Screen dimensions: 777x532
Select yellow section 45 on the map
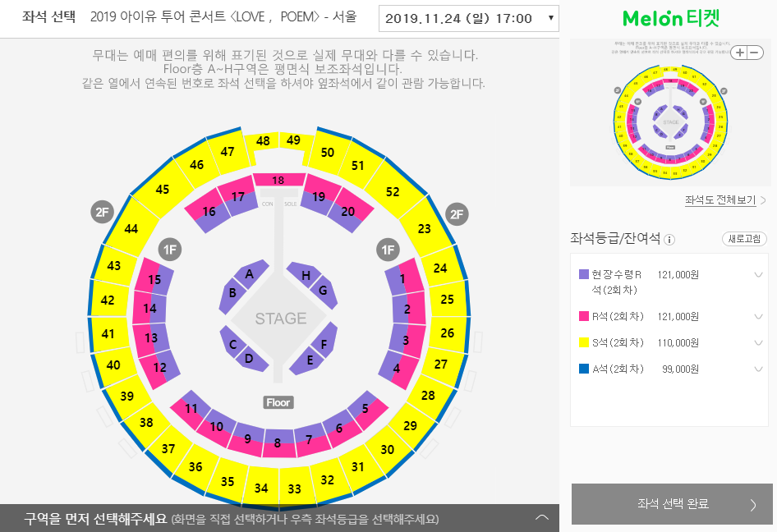point(163,190)
